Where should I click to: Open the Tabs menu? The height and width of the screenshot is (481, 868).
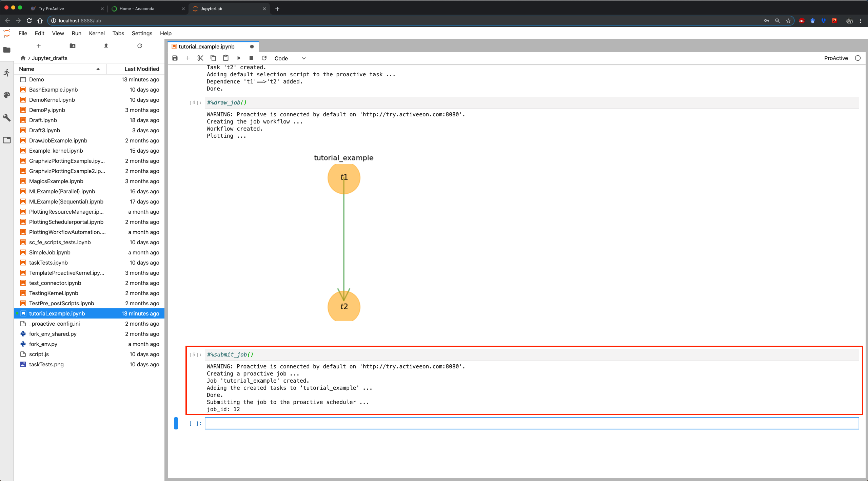(118, 33)
